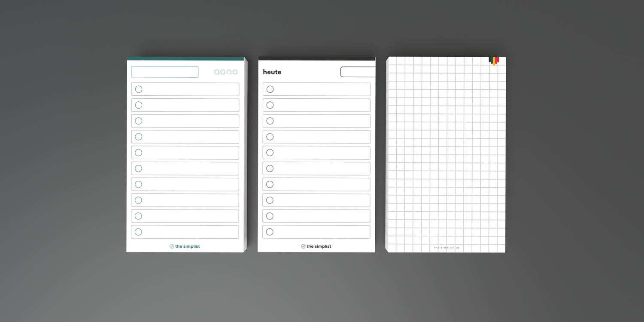Select the last small circle in teal header
This screenshot has width=644, height=322.
(235, 72)
